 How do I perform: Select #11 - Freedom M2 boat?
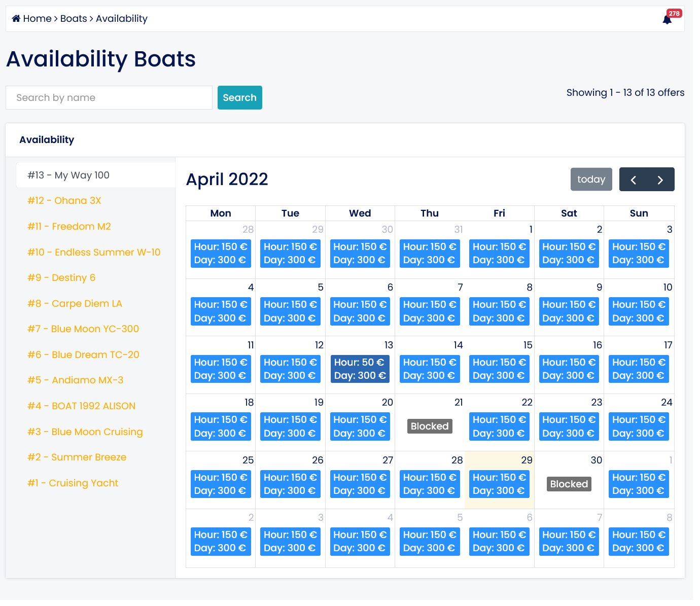tap(69, 227)
